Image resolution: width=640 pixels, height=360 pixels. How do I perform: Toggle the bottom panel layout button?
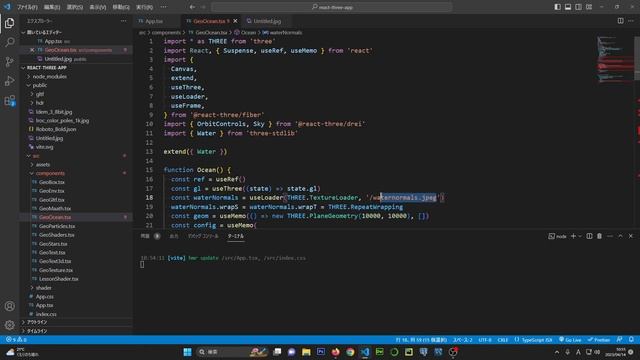coord(568,7)
